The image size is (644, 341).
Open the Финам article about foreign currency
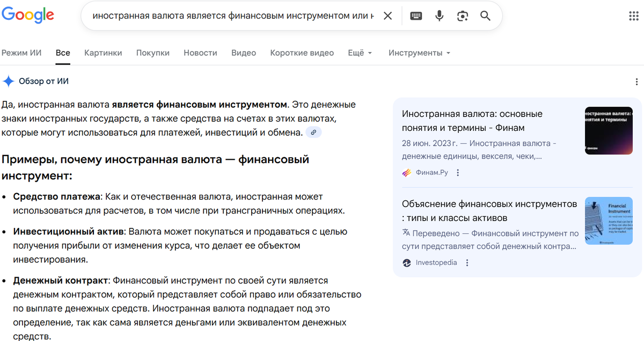coord(472,121)
